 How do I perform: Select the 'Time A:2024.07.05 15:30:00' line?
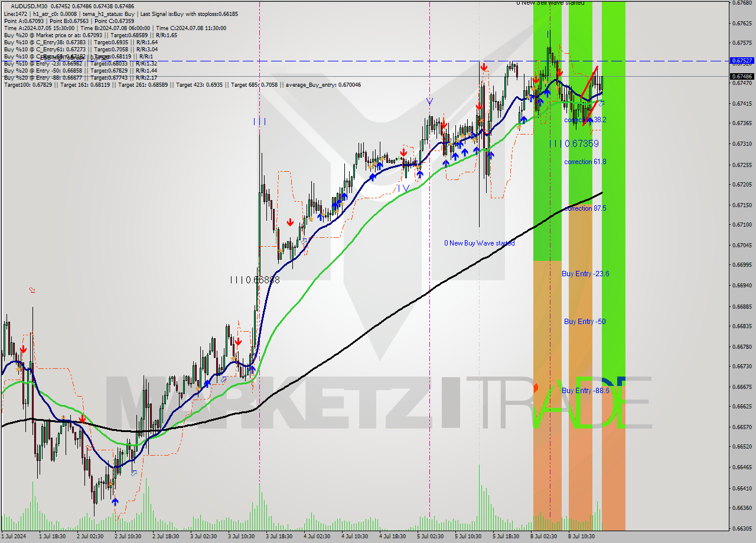115,28
